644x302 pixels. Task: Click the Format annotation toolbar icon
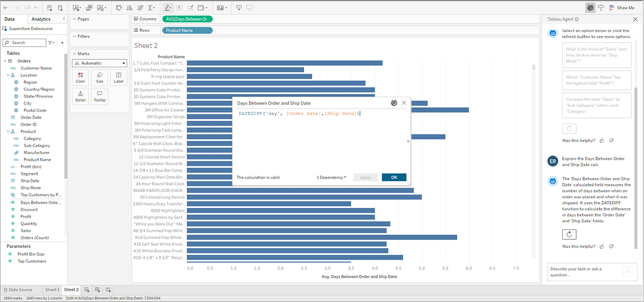(x=190, y=8)
